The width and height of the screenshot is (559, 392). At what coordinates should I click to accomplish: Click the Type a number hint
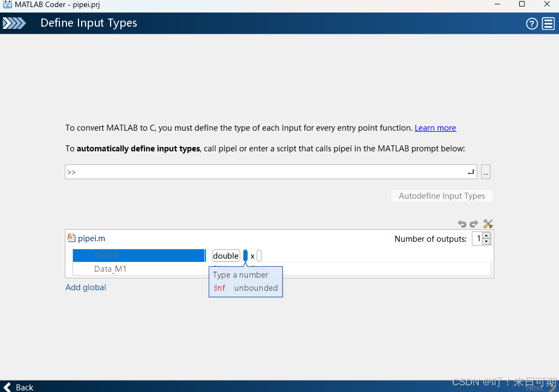click(x=240, y=275)
